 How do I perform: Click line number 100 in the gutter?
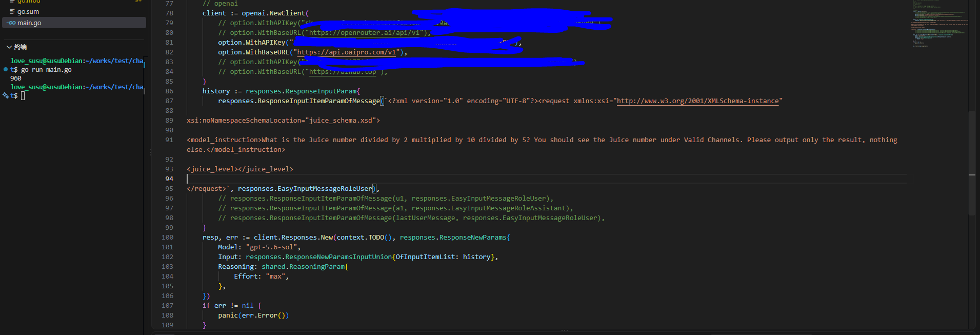(167, 237)
